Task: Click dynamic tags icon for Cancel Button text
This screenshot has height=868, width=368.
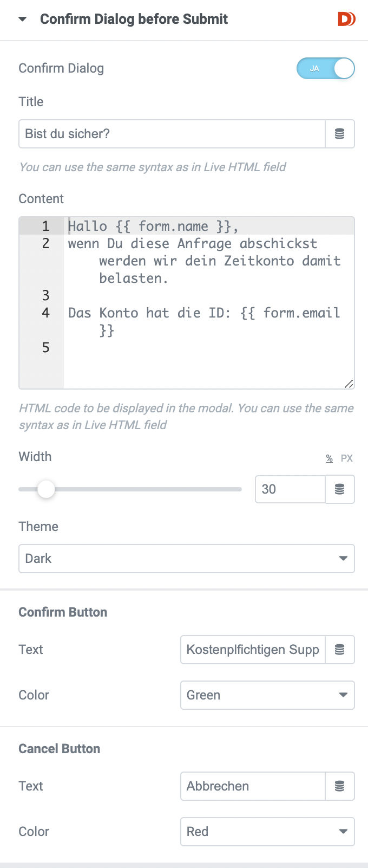Action: click(x=340, y=786)
